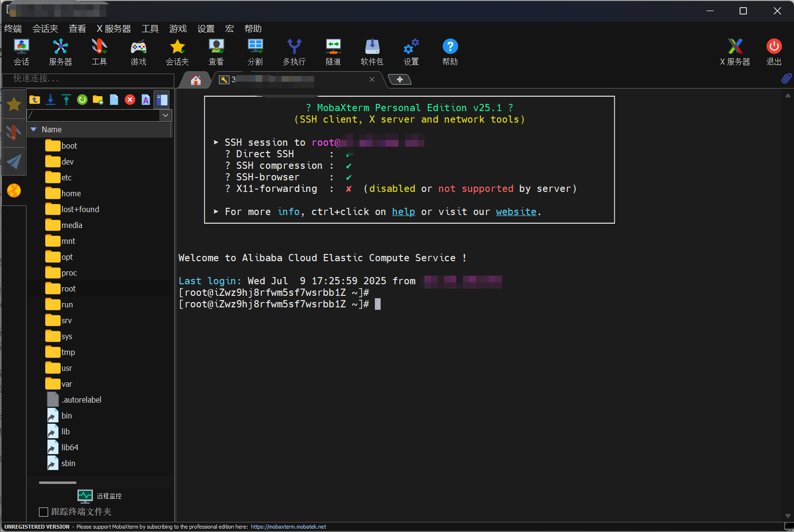Open the 隧道 (Tunneling) tool
This screenshot has width=794, height=532.
point(333,51)
